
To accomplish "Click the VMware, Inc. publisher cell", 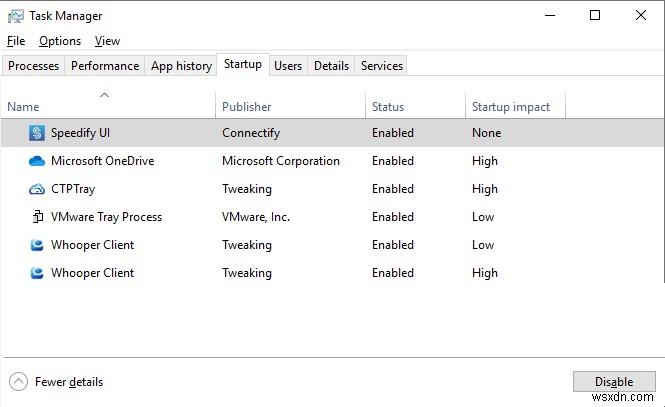I will [256, 217].
